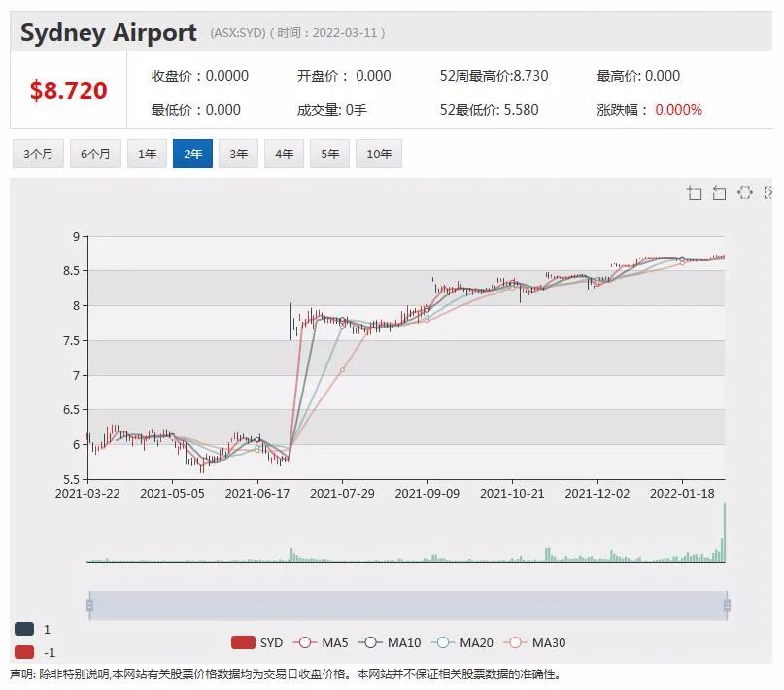Click the Sydney Airport title
Viewport: 784px width, 690px height.
pyautogui.click(x=109, y=33)
